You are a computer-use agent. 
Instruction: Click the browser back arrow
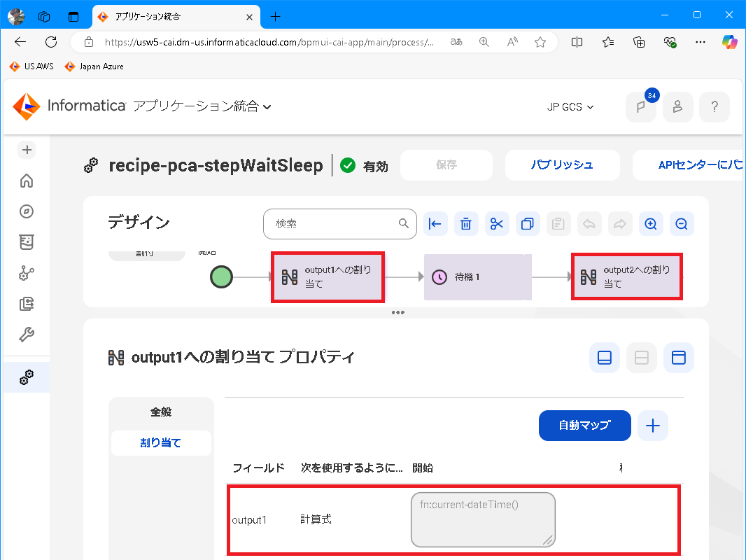pyautogui.click(x=20, y=42)
